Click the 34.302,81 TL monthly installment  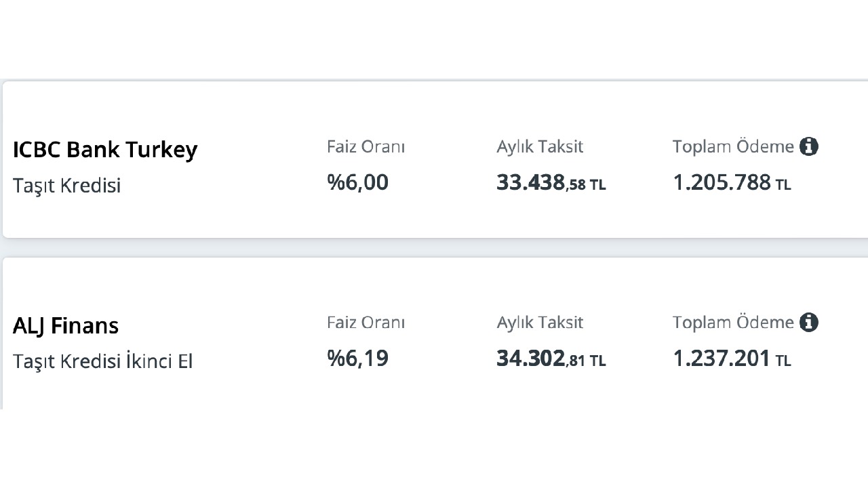pyautogui.click(x=551, y=359)
